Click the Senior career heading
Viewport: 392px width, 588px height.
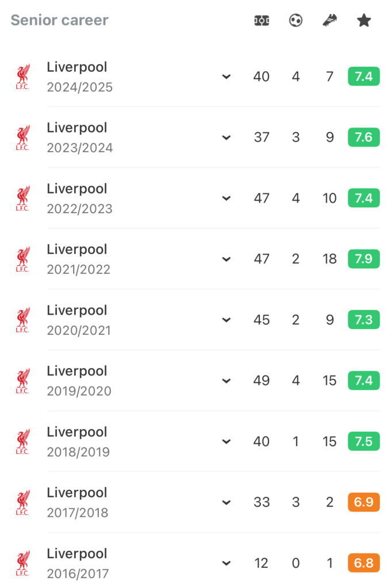click(x=59, y=20)
